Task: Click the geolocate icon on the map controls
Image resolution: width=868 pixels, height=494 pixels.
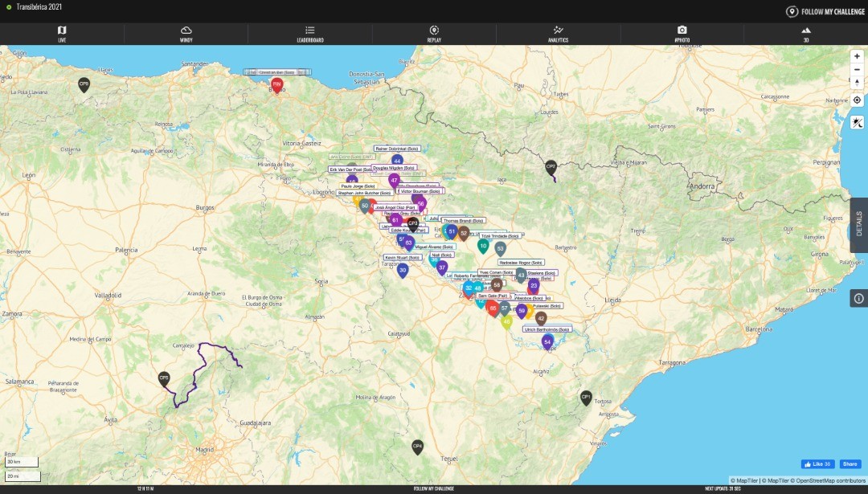Action: [856, 100]
